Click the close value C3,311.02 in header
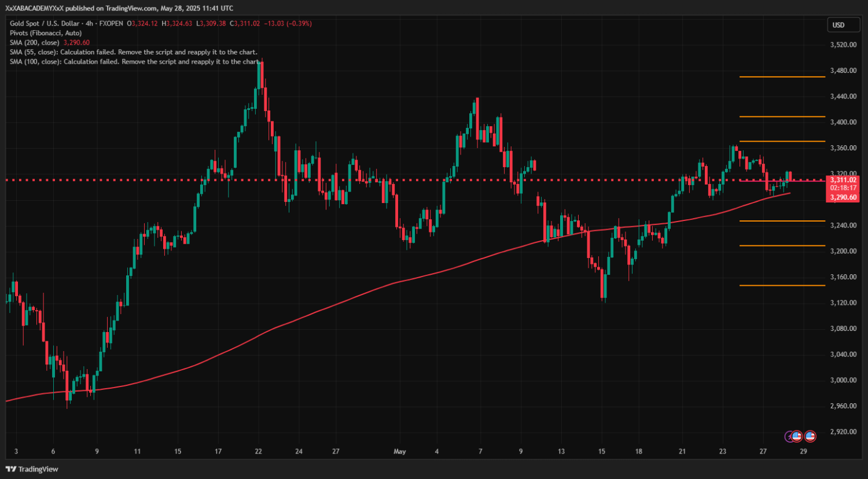This screenshot has width=868, height=479. [x=245, y=24]
